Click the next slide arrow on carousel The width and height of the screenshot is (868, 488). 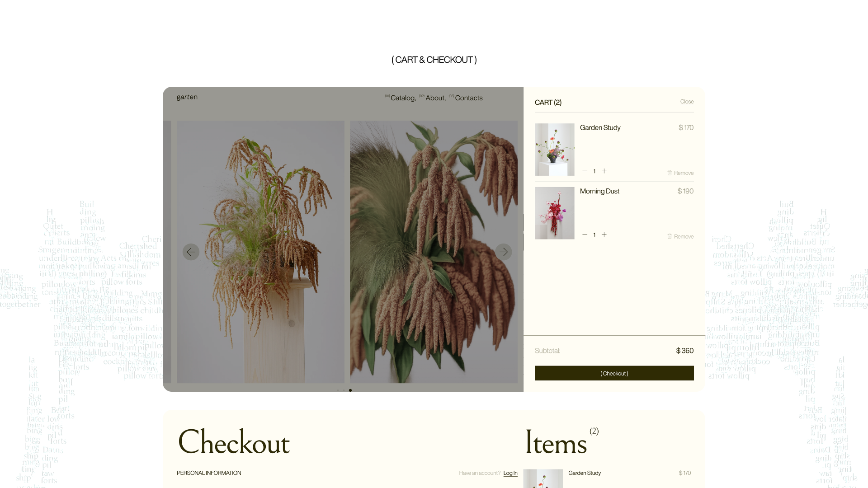[x=504, y=252]
